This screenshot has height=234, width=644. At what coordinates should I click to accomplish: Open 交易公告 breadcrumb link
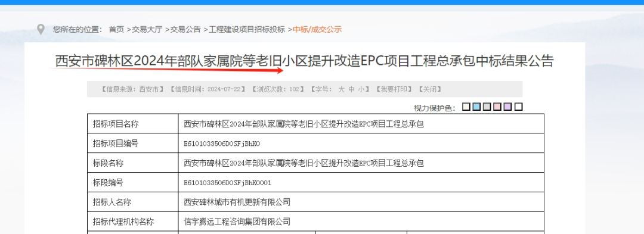(x=185, y=30)
